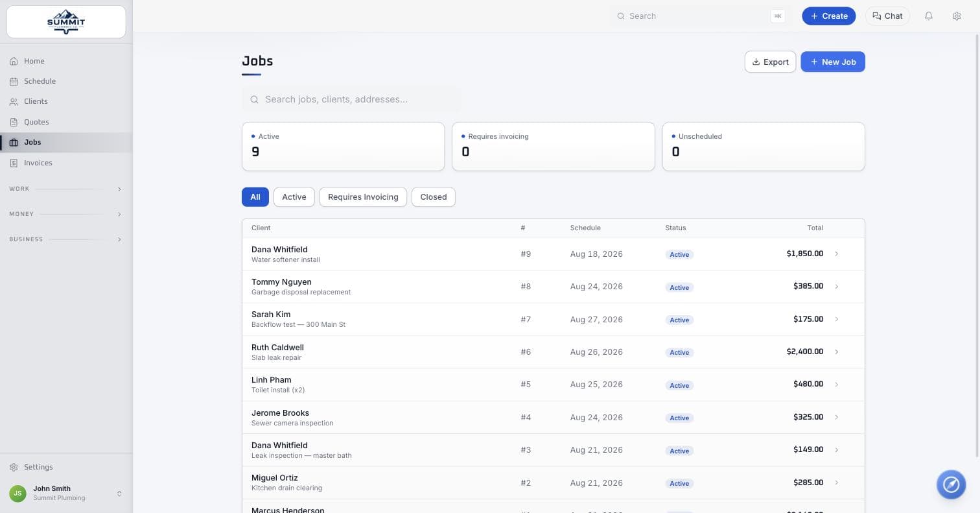Image resolution: width=980 pixels, height=513 pixels.
Task: Click the magnifier icon in jobs search
Action: (x=255, y=99)
